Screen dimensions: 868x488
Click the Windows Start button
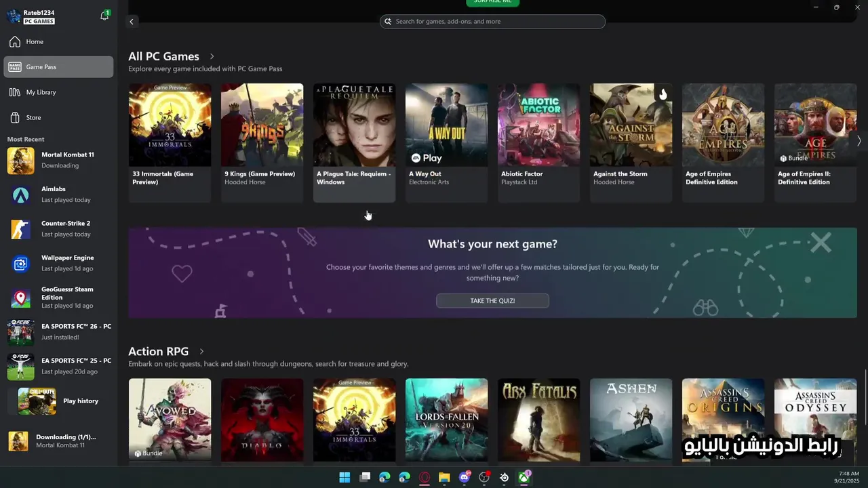click(x=344, y=478)
